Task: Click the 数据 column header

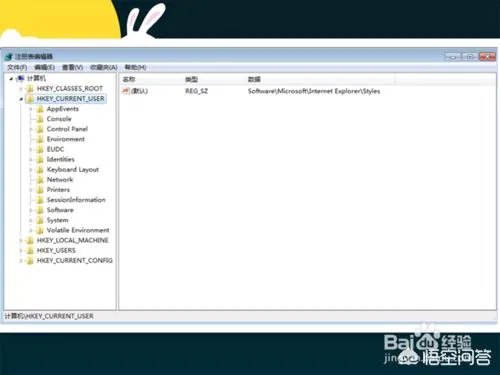Action: click(254, 79)
